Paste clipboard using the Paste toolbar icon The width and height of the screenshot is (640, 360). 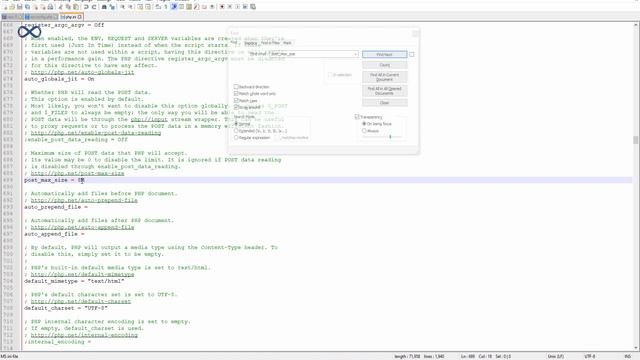76,7
